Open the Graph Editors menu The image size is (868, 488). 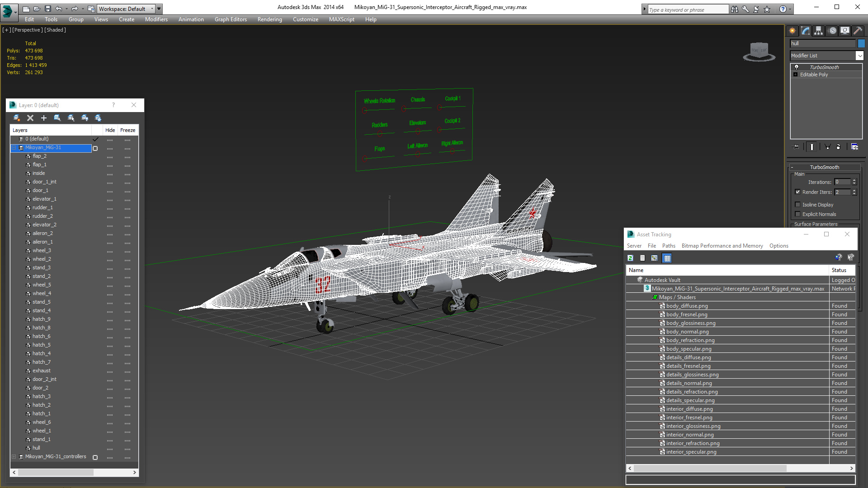click(x=231, y=19)
